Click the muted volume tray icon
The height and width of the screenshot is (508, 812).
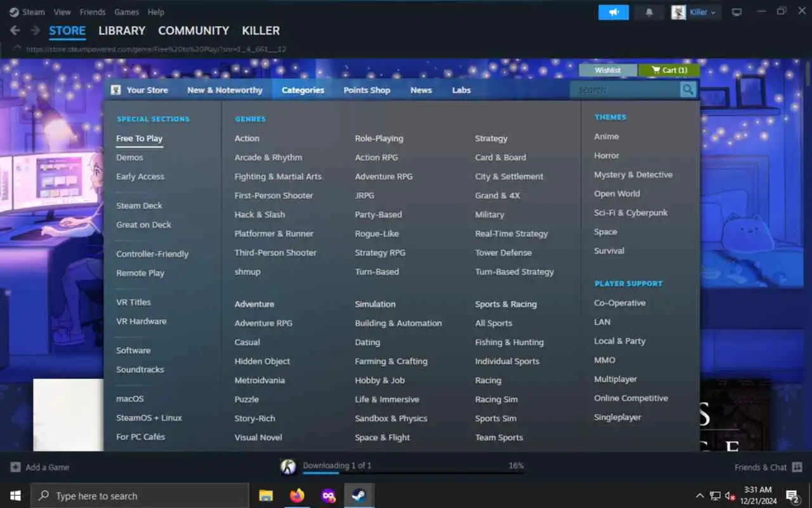pos(730,496)
